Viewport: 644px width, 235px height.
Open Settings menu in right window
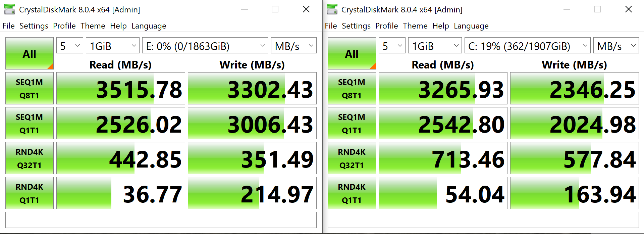click(x=356, y=26)
